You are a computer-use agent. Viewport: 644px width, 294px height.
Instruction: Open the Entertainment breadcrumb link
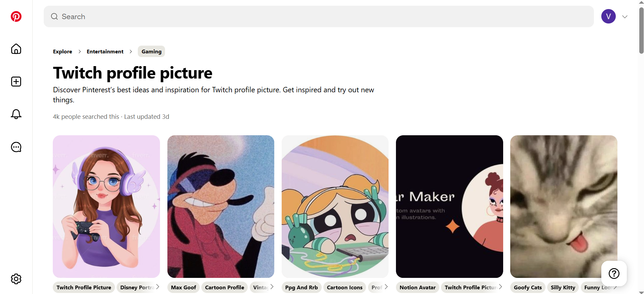(105, 51)
